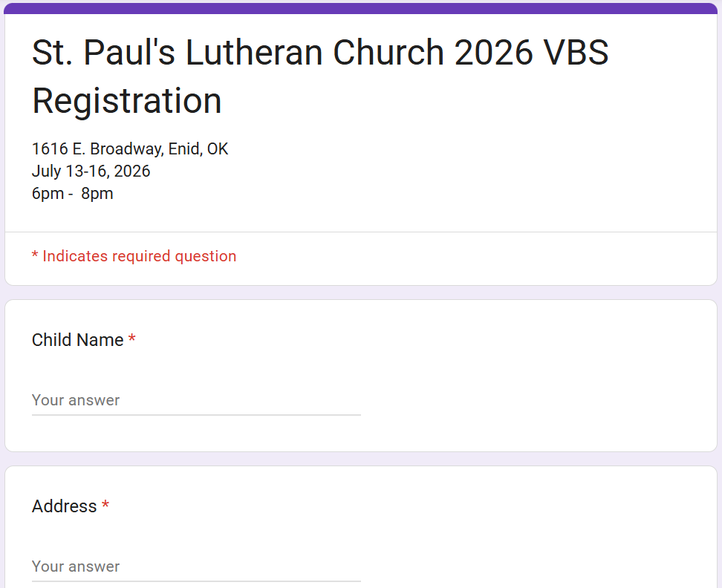Click the 1616 E. Broadway location line
The height and width of the screenshot is (588, 722).
(130, 149)
